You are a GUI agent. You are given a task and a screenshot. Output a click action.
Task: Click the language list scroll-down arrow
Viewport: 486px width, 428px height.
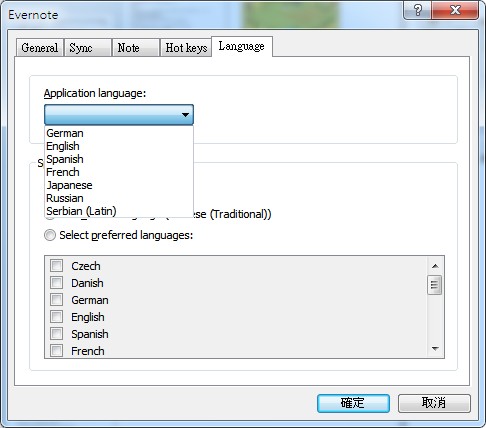tap(435, 349)
